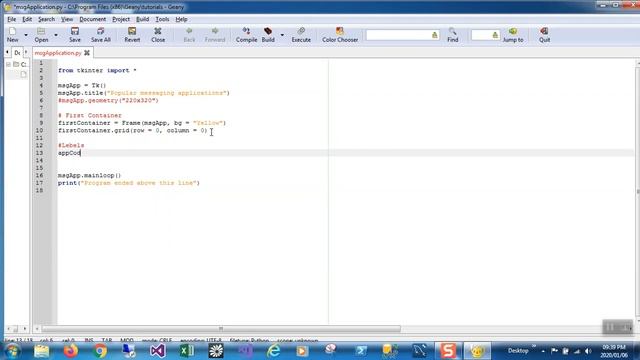Open Firefox from the taskbar
640x360 pixels.
pos(71,351)
